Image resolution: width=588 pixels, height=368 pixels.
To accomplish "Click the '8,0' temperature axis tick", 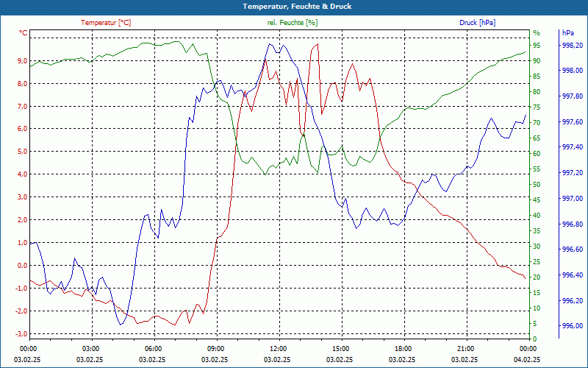I will [x=22, y=84].
